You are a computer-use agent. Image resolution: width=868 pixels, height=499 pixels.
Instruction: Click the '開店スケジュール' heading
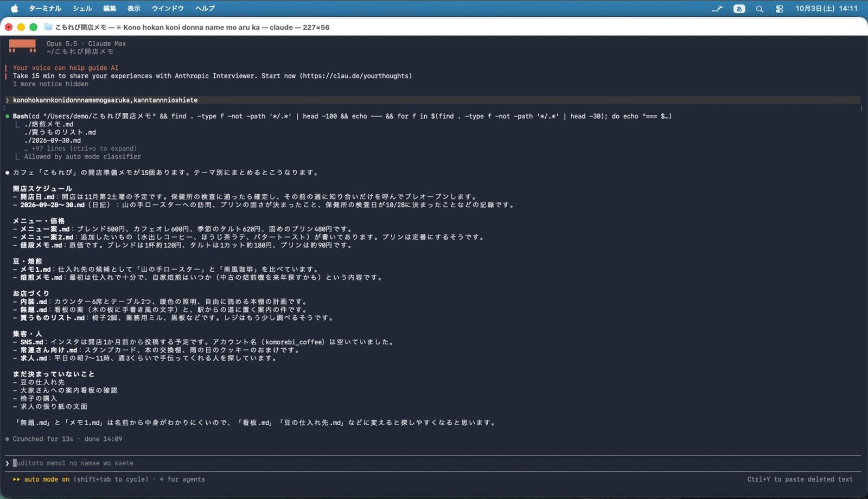[42, 189]
